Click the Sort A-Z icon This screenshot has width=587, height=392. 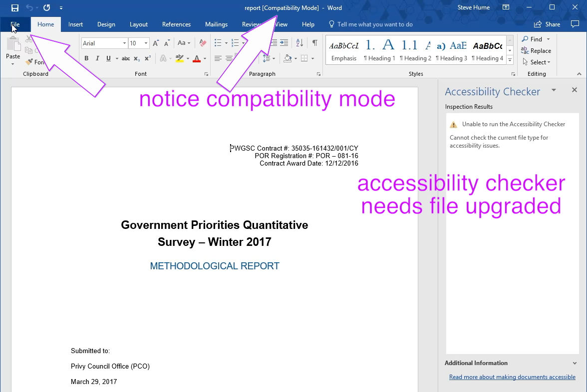tap(299, 43)
